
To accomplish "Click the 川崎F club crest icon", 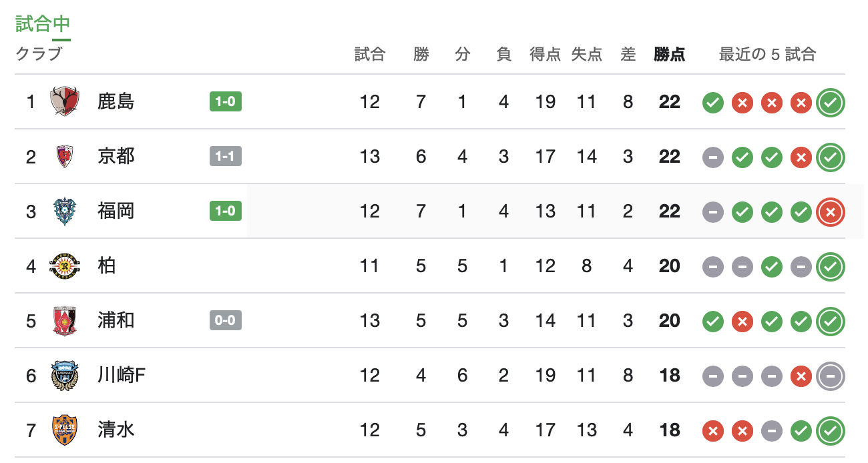I will coord(65,376).
